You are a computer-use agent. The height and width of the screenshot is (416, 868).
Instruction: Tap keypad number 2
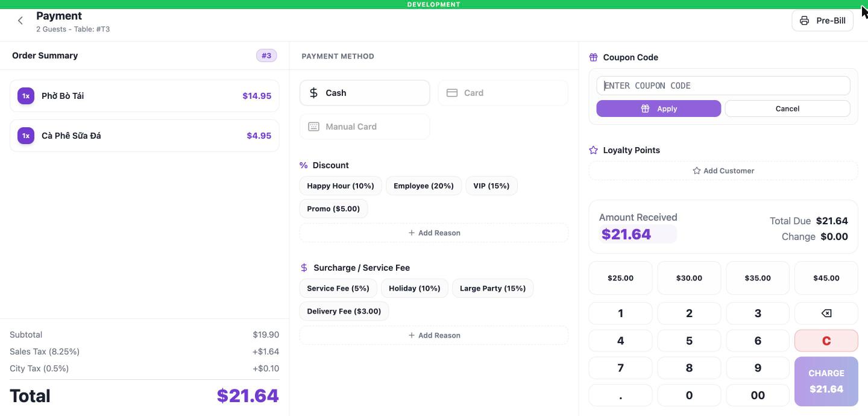click(689, 313)
